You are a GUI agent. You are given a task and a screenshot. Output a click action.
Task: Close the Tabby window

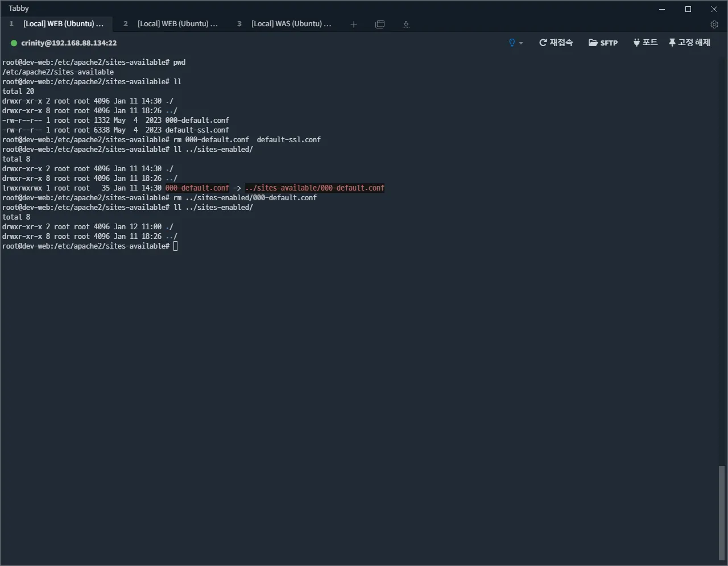coord(714,9)
